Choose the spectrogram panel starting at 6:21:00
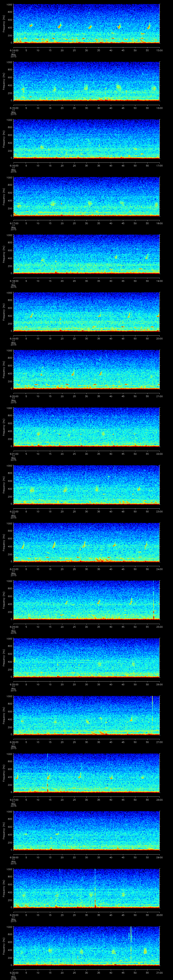The width and height of the screenshot is (173, 980). [x=87, y=427]
